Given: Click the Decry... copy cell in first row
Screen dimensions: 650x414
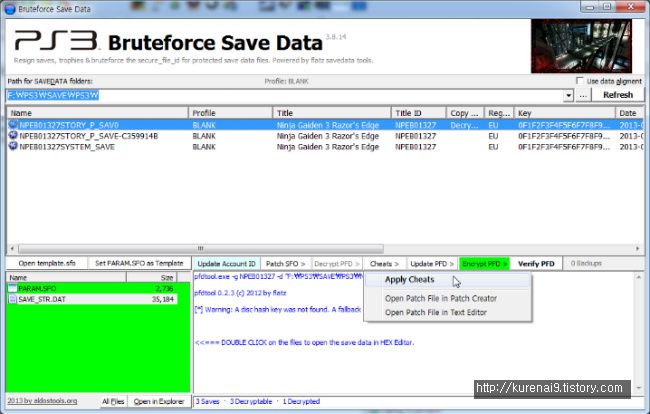Looking at the screenshot, I should (464, 125).
